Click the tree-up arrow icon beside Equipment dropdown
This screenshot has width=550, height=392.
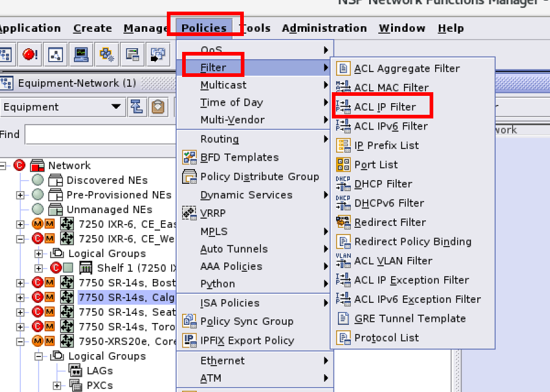136,107
